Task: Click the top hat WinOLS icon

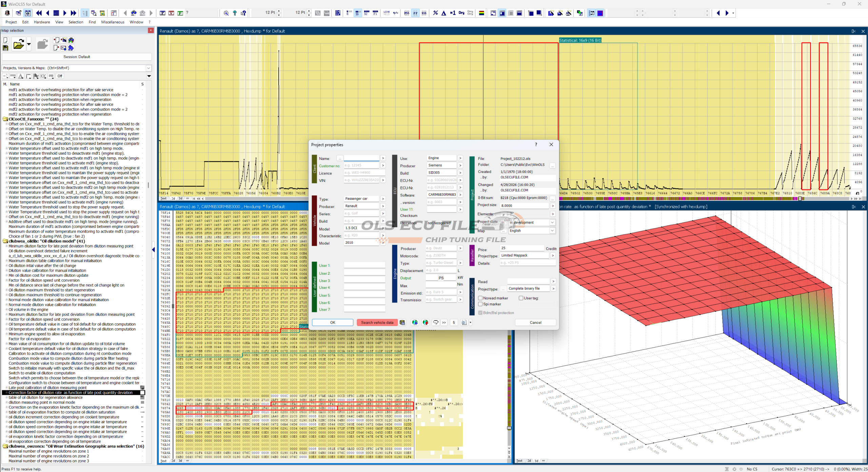Action: pos(7,13)
